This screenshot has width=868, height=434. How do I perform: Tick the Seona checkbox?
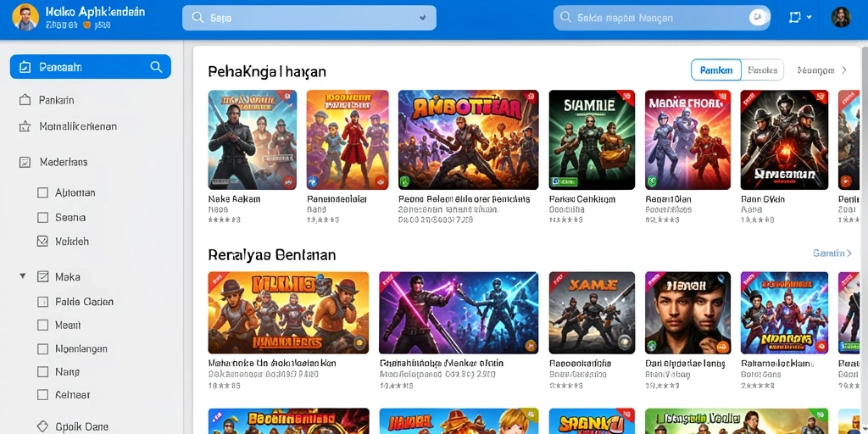click(x=42, y=218)
